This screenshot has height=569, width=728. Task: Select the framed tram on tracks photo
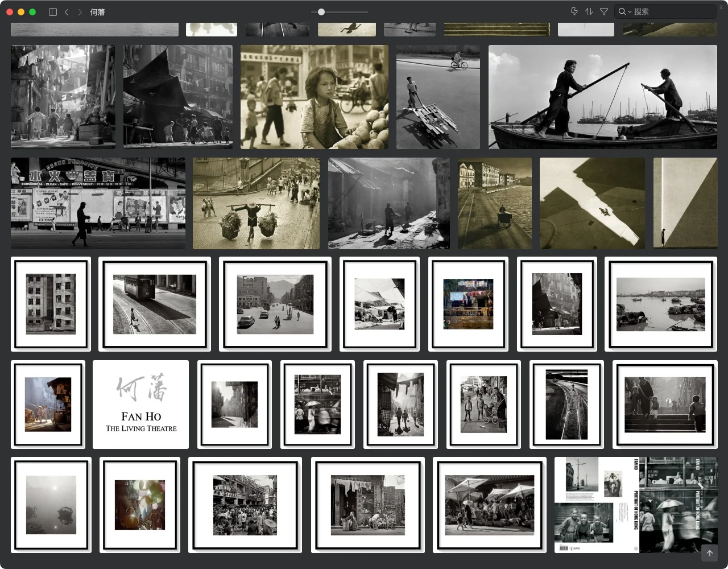click(x=155, y=304)
